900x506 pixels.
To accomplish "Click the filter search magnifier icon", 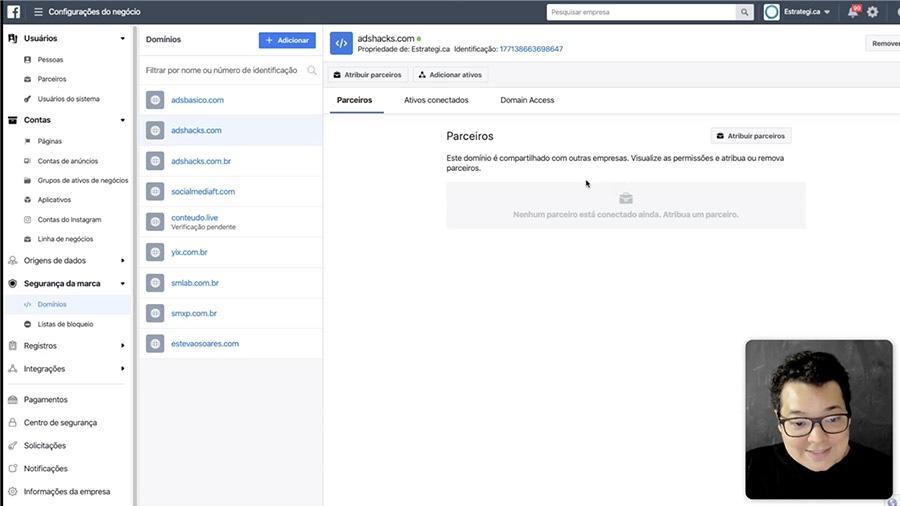I will 312,70.
